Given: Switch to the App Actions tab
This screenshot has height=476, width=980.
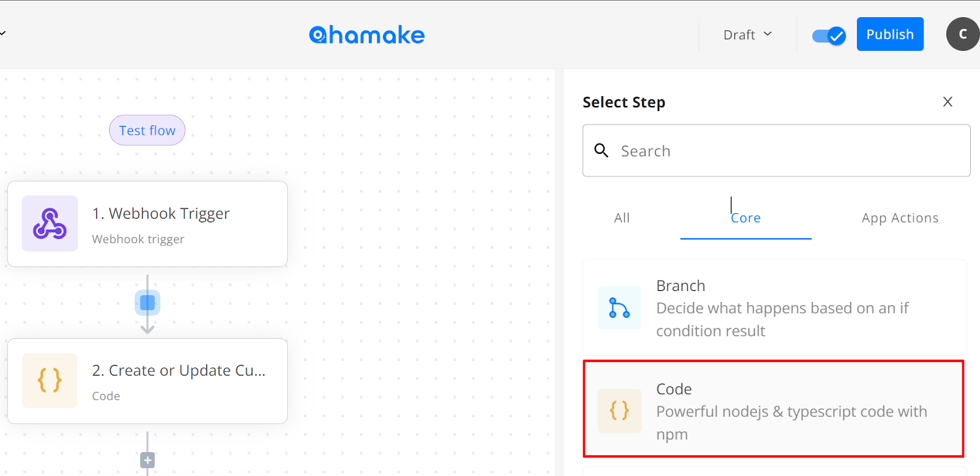Looking at the screenshot, I should (x=900, y=218).
